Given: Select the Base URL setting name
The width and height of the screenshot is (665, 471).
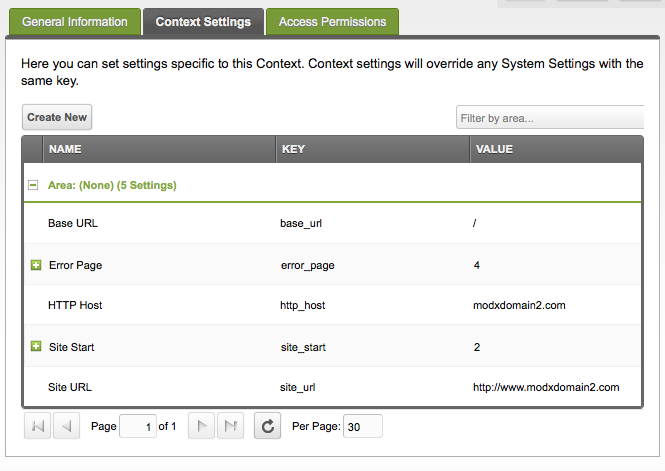Looking at the screenshot, I should 73,223.
